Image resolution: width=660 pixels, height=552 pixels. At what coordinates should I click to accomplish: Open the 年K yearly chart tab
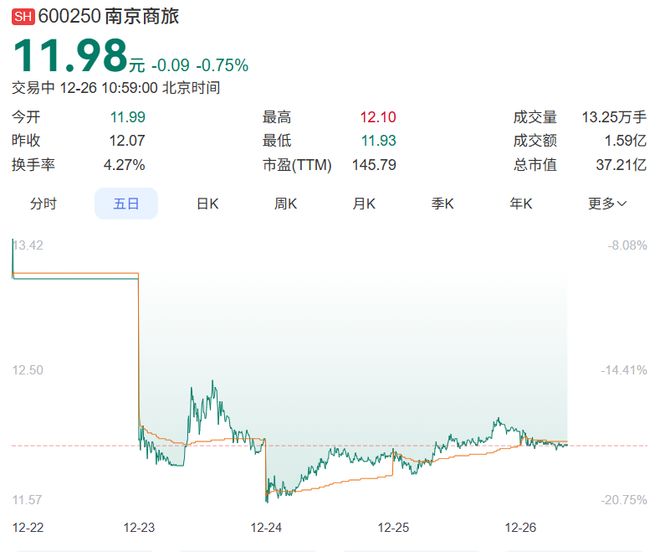(x=521, y=204)
